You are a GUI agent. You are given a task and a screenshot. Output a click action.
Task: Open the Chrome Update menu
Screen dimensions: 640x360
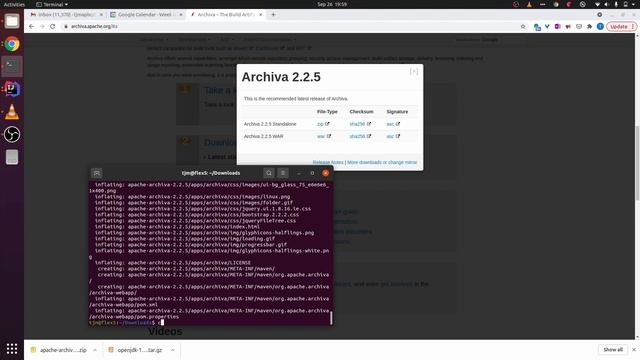coord(621,27)
